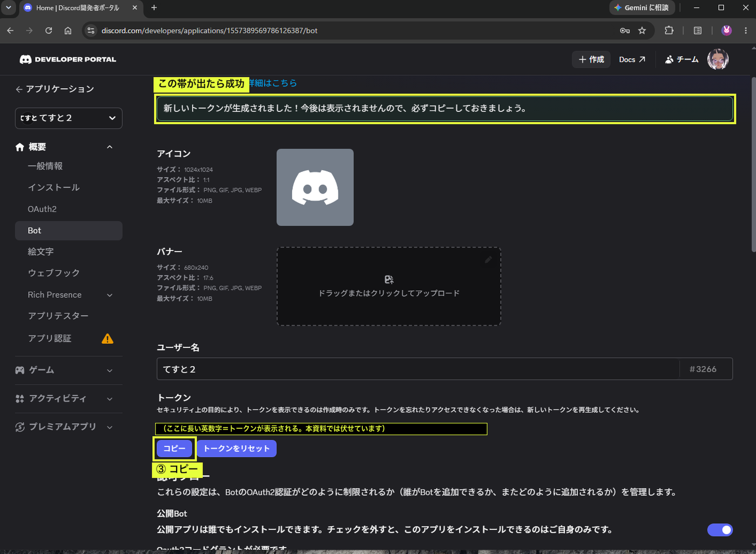Click the back arrow next to アプリケーション

tap(19, 89)
